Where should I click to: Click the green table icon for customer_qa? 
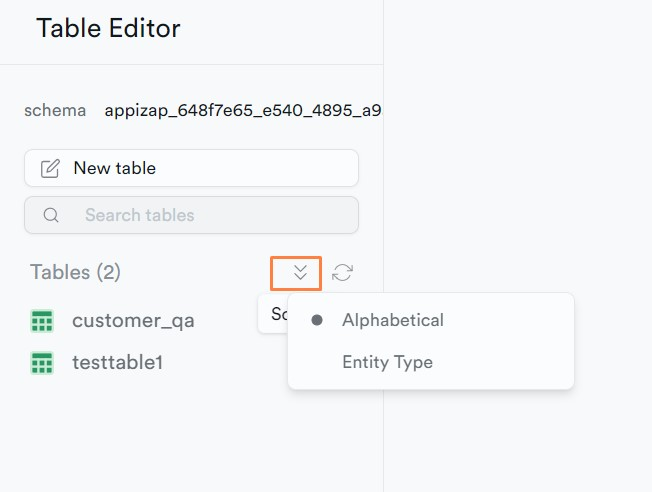click(42, 321)
